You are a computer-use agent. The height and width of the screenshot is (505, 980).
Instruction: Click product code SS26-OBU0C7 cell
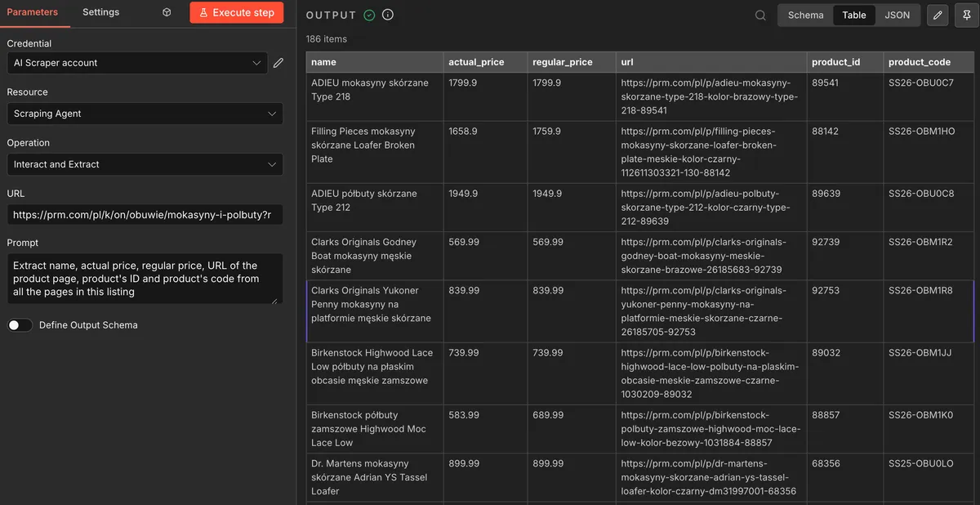click(929, 96)
